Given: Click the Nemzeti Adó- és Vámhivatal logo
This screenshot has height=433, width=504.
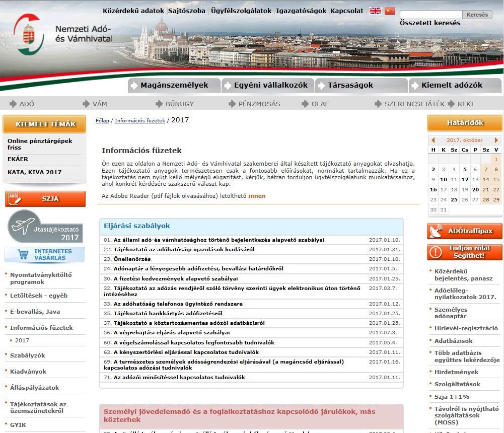Looking at the screenshot, I should point(63,34).
